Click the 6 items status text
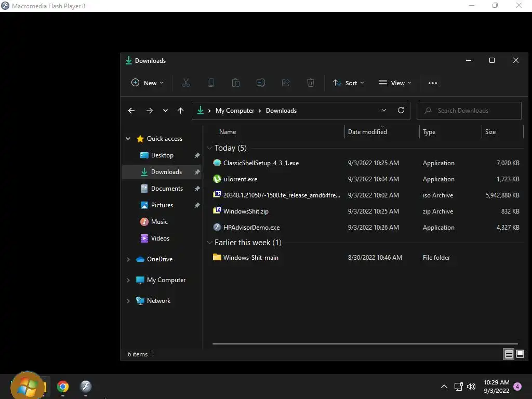Viewport: 532px width, 399px height. (137, 354)
